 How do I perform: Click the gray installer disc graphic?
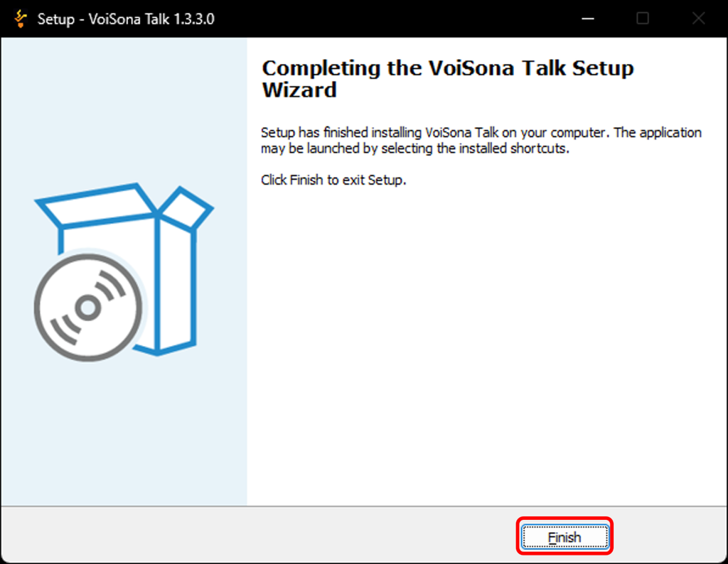[x=88, y=307]
